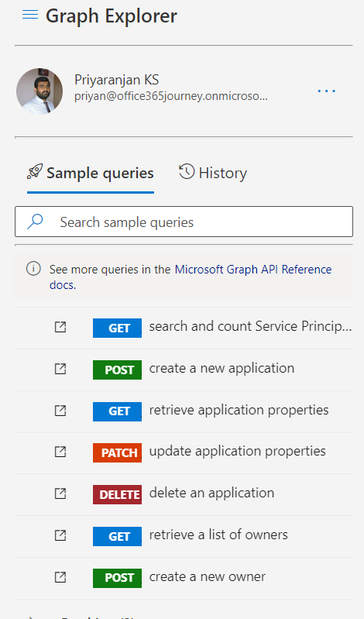
Task: Click the Search sample queries field
Action: point(184,222)
